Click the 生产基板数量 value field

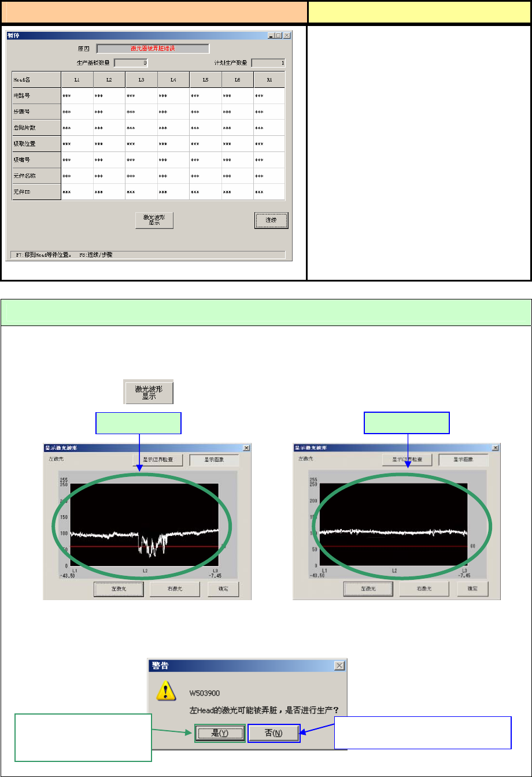click(131, 62)
